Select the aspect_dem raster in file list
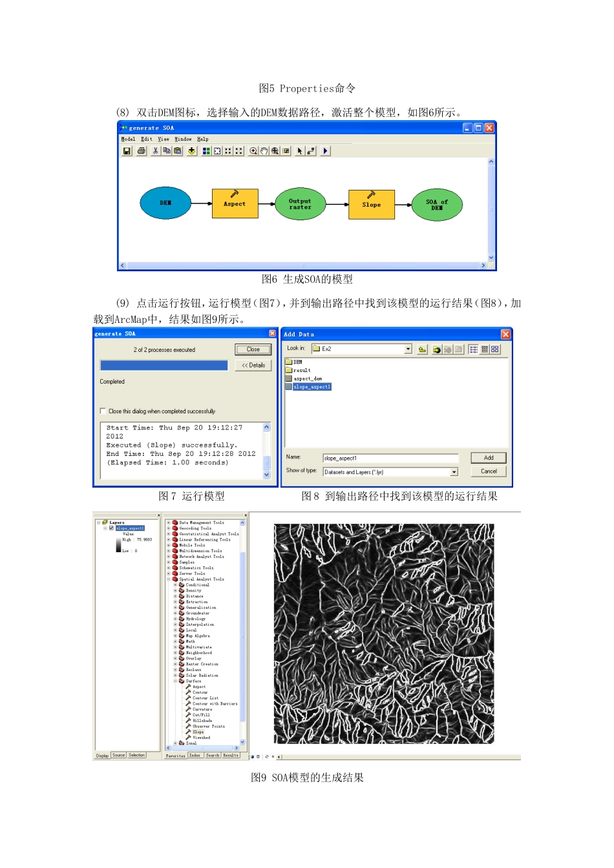The width and height of the screenshot is (614, 868). coord(304,378)
